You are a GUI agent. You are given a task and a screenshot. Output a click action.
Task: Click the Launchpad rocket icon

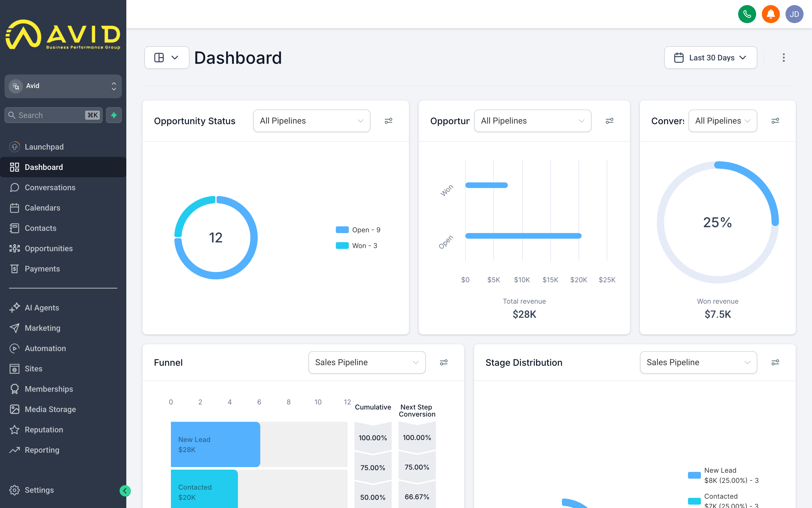click(x=14, y=147)
